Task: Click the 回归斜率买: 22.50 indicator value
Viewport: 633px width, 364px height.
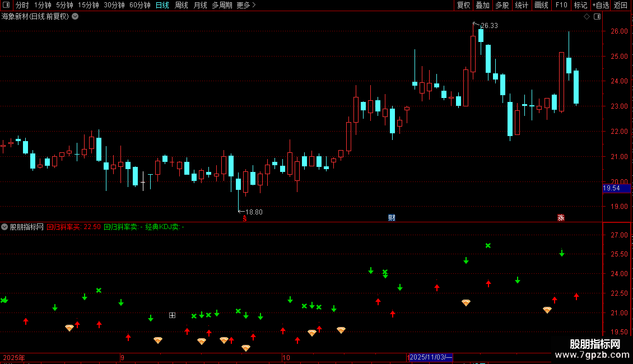Action: point(73,227)
